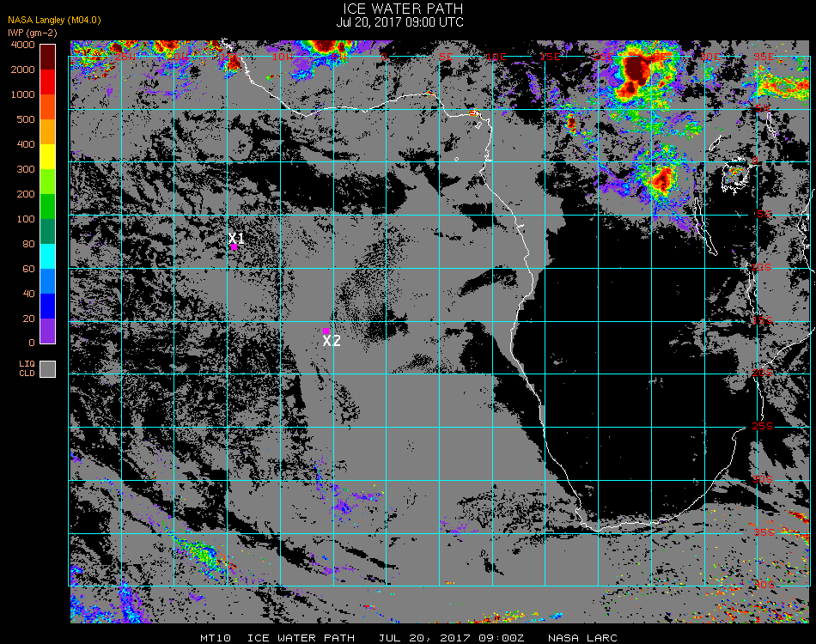Click the 80 value on the color scale
This screenshot has width=816, height=644.
[x=29, y=244]
